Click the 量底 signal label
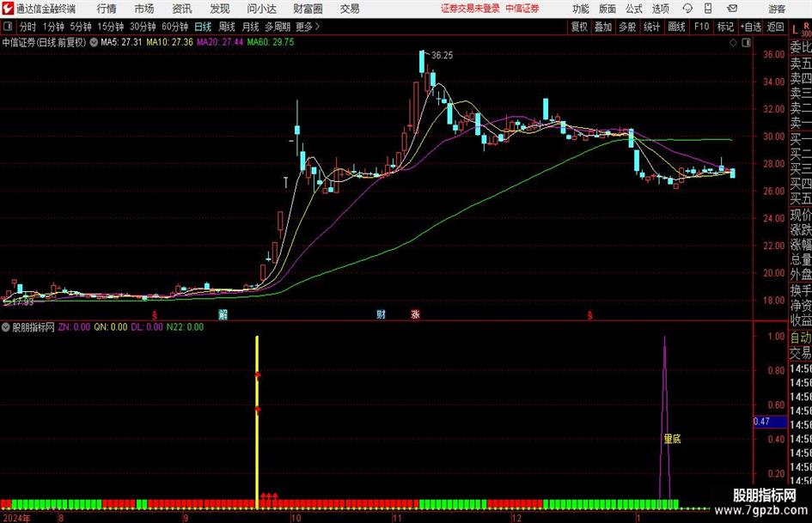Viewport: 812px width, 523px height. pos(672,439)
